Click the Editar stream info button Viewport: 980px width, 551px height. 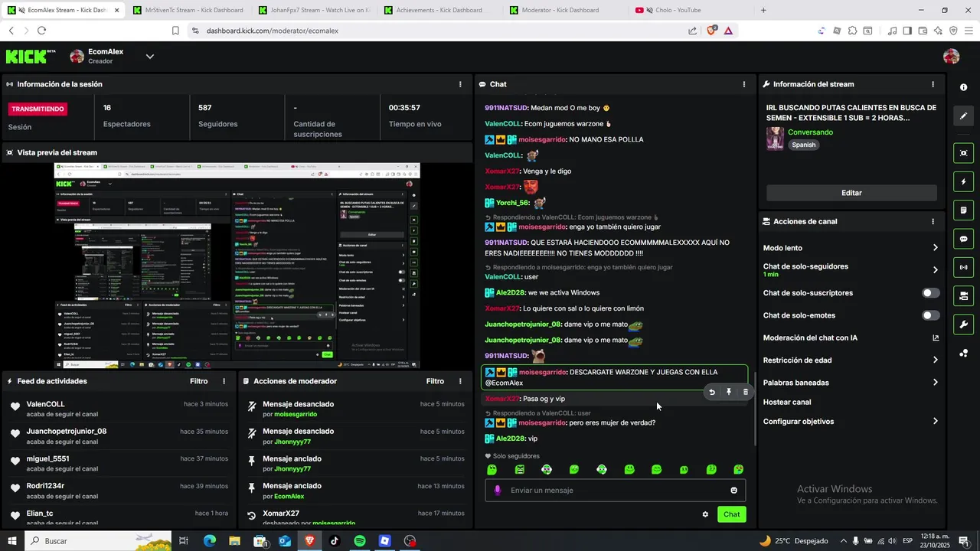851,193
